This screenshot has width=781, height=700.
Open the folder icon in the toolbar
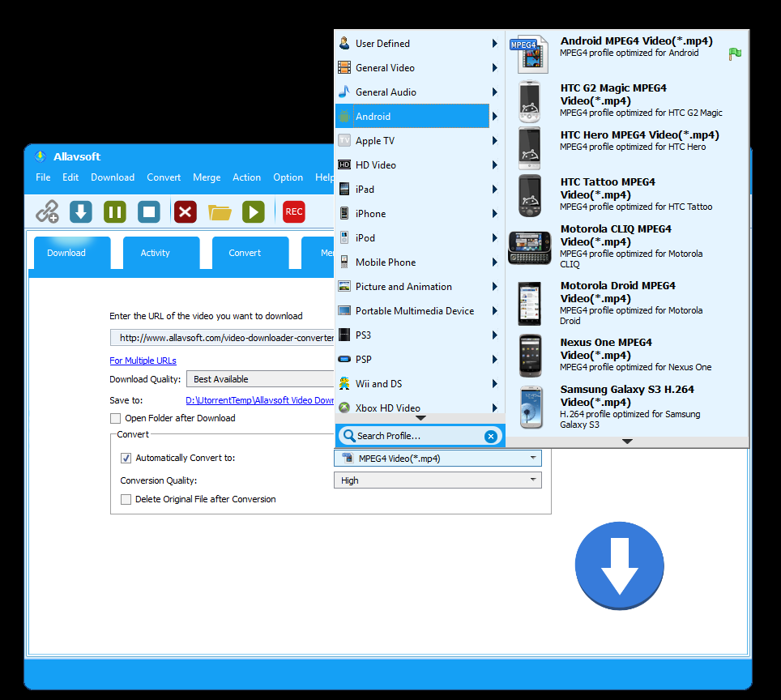pos(220,212)
